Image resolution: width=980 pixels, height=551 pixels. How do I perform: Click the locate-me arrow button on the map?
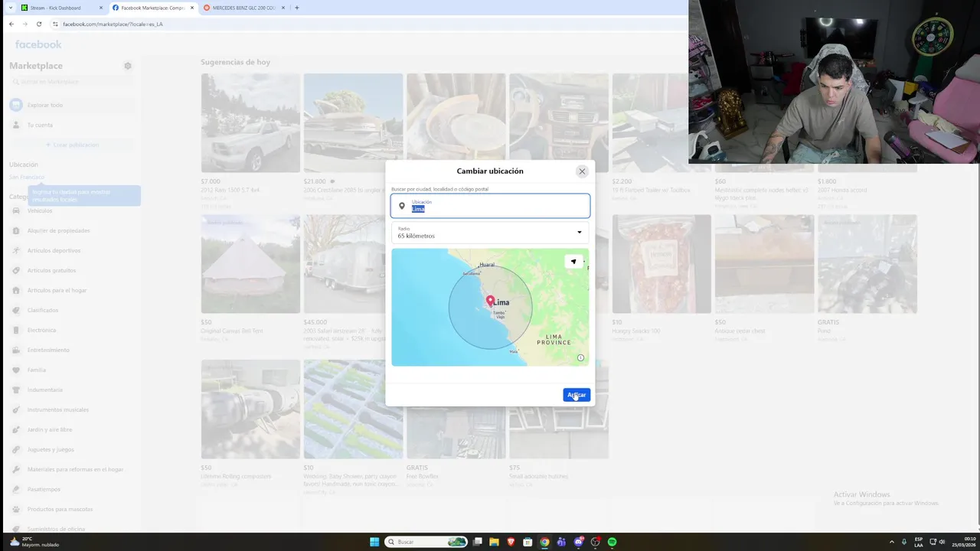click(573, 262)
